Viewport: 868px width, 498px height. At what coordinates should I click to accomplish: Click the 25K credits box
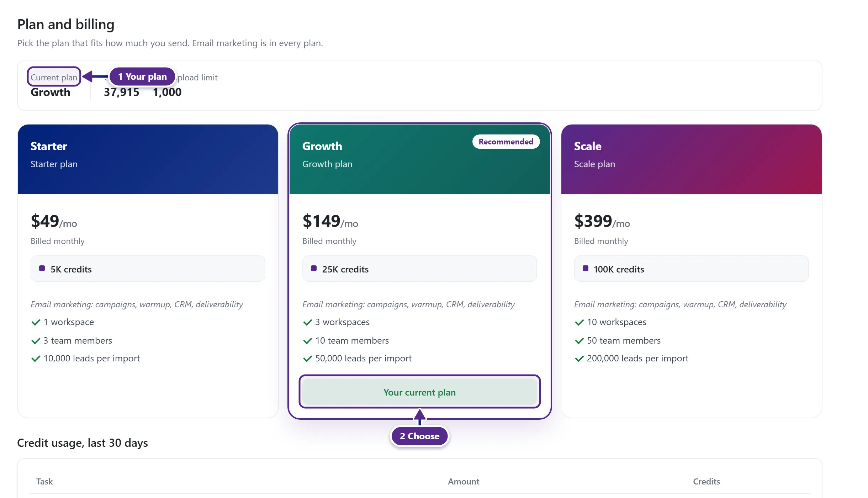(x=419, y=269)
